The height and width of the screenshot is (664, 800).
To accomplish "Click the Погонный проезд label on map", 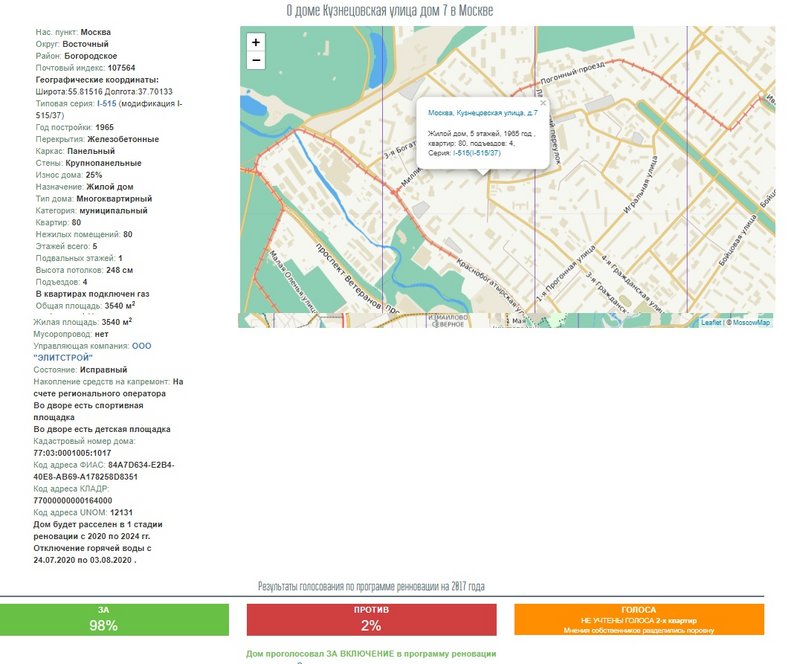I will (572, 73).
